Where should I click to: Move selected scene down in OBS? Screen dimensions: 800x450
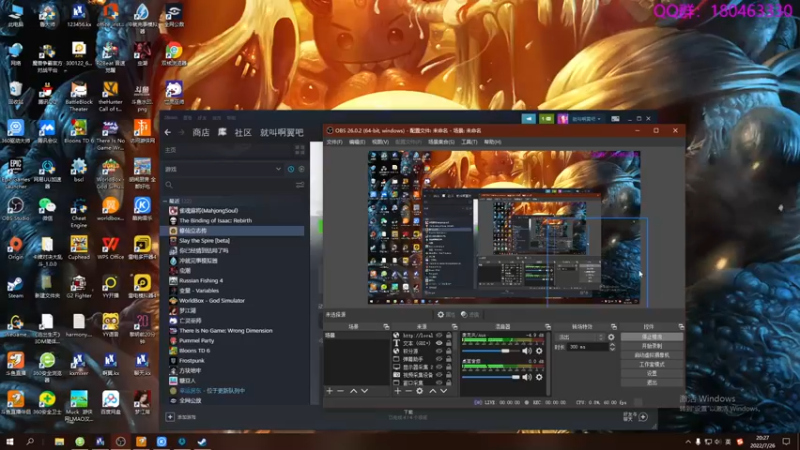click(364, 391)
